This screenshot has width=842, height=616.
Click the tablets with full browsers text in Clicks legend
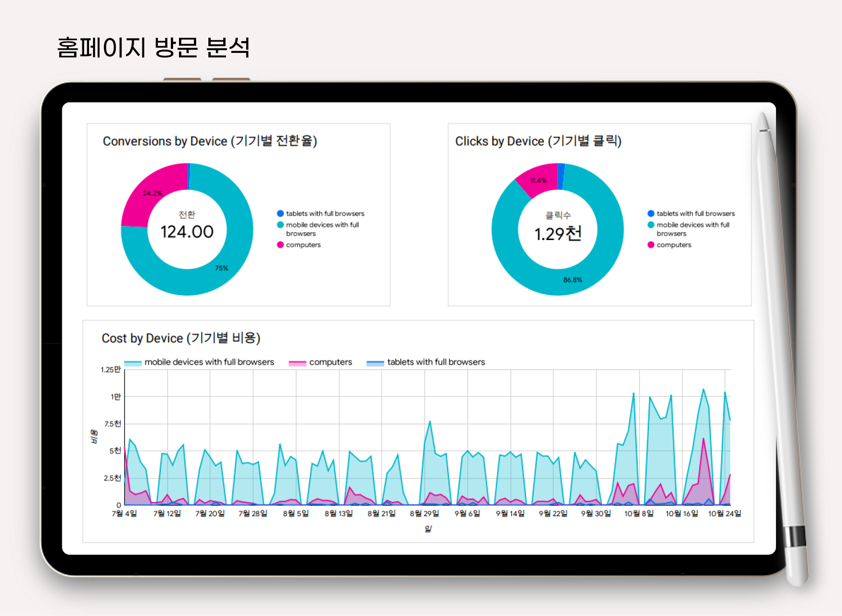pyautogui.click(x=696, y=213)
